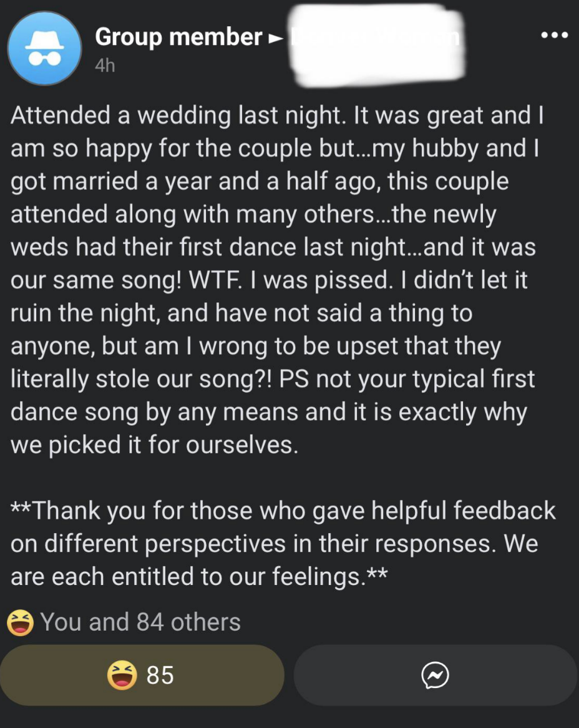
Task: Click the arrow after "Group member"
Action: point(275,39)
